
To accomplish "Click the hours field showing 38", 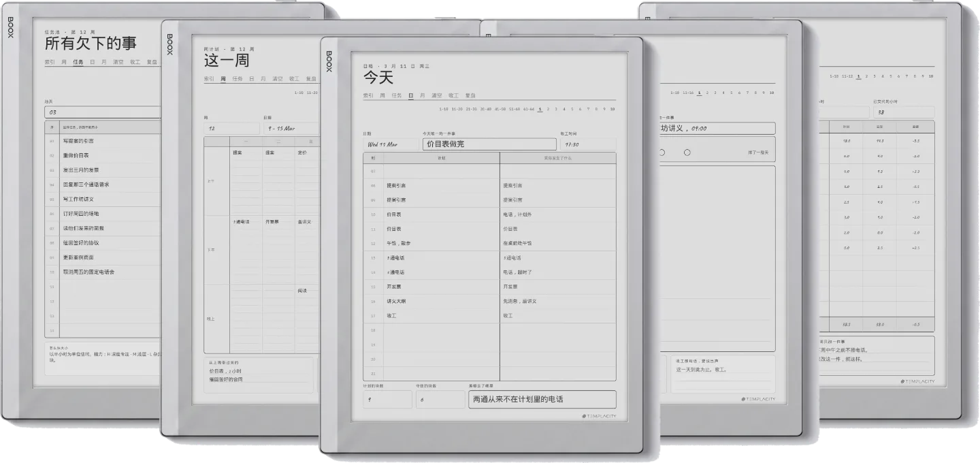I will tap(904, 112).
